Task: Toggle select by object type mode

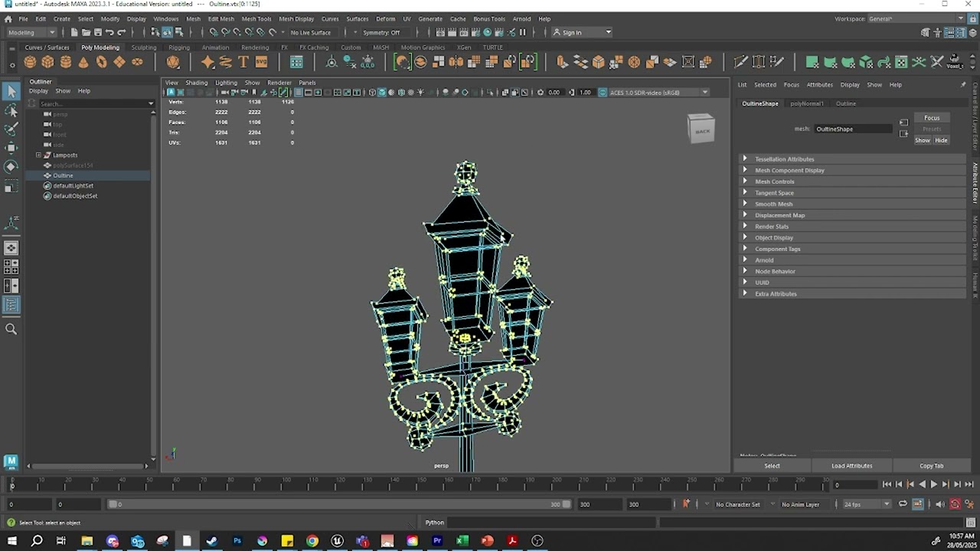Action: click(x=167, y=32)
